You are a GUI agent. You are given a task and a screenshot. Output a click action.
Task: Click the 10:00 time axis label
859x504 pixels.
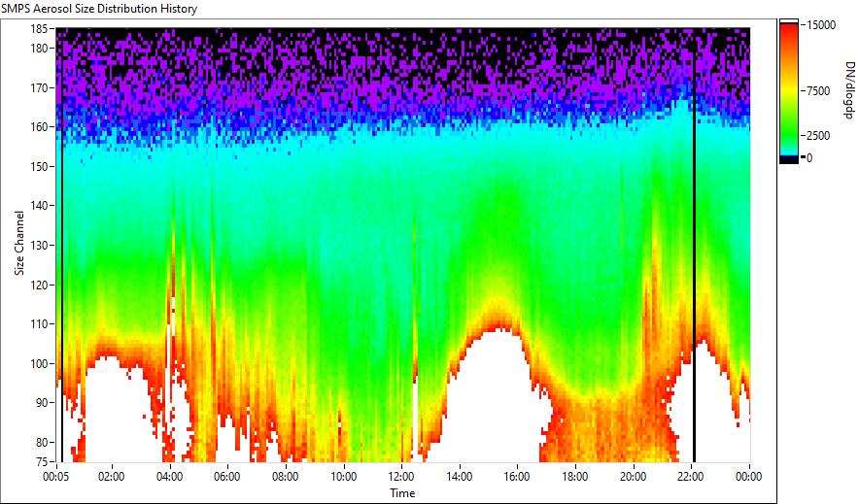(x=343, y=477)
